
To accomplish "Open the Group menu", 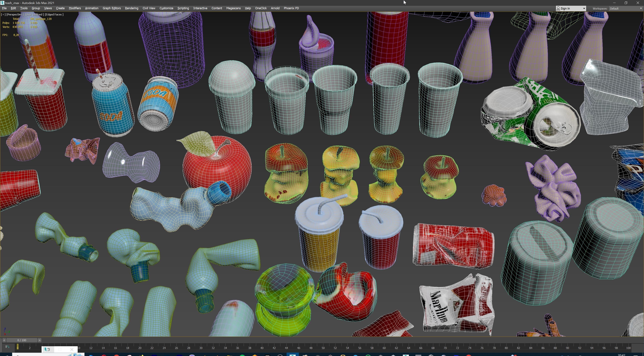I will pyautogui.click(x=36, y=8).
